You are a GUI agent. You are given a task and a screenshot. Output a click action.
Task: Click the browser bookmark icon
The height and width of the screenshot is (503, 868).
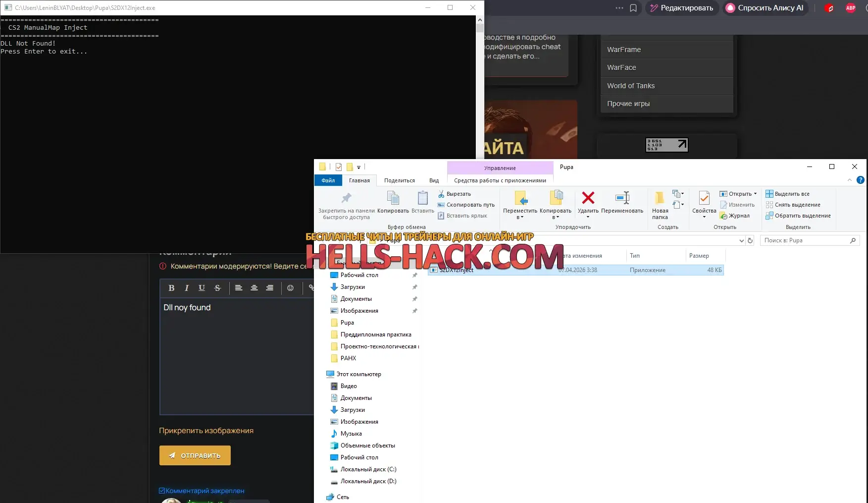tap(633, 8)
